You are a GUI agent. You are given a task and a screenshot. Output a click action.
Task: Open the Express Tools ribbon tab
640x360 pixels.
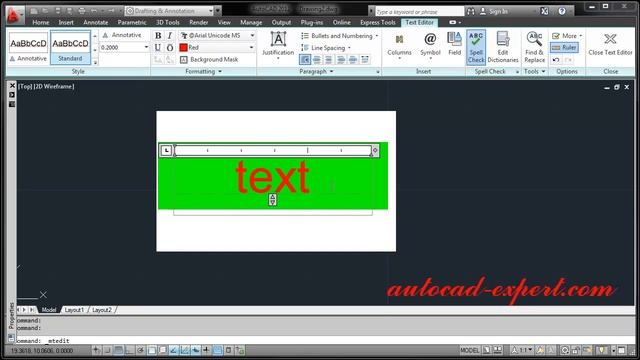click(378, 22)
